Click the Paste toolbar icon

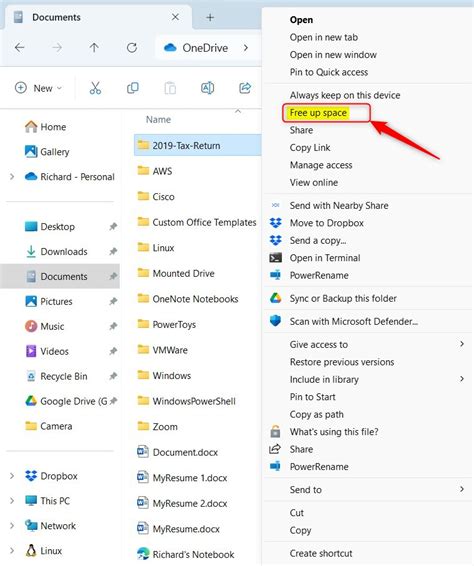[x=170, y=88]
